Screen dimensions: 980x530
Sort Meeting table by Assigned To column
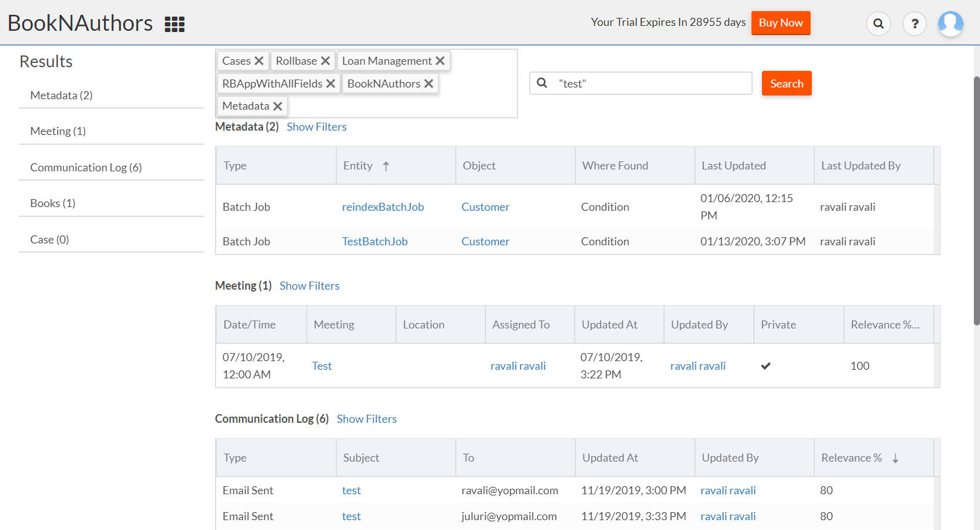[530, 325]
